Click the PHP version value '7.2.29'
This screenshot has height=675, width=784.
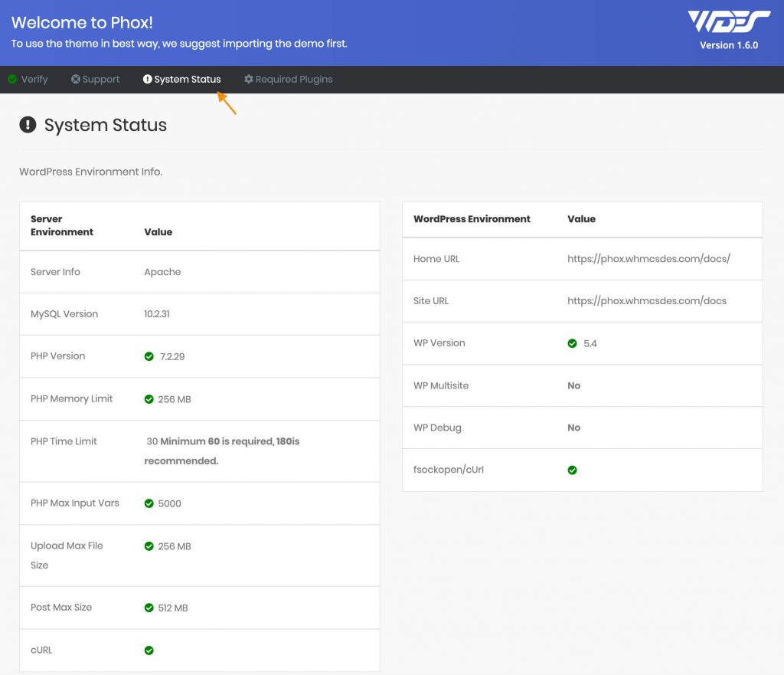172,356
